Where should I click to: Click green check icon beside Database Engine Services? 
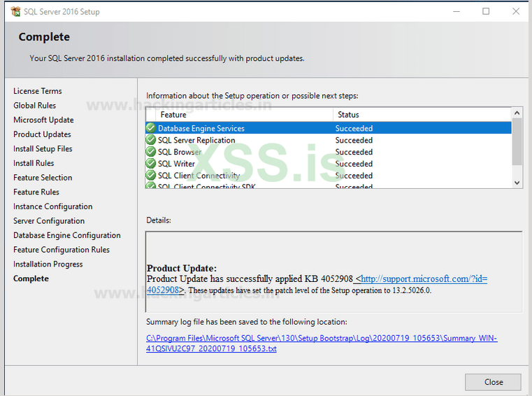click(x=150, y=128)
